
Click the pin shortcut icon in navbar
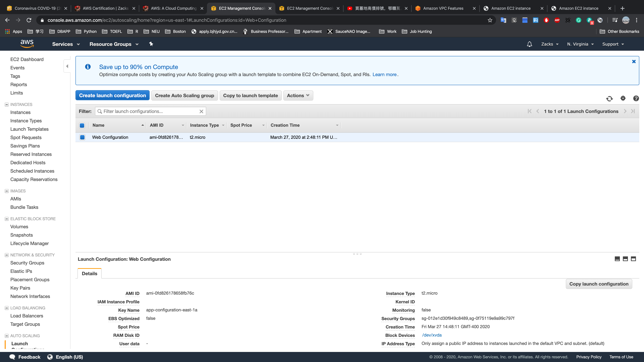[151, 44]
